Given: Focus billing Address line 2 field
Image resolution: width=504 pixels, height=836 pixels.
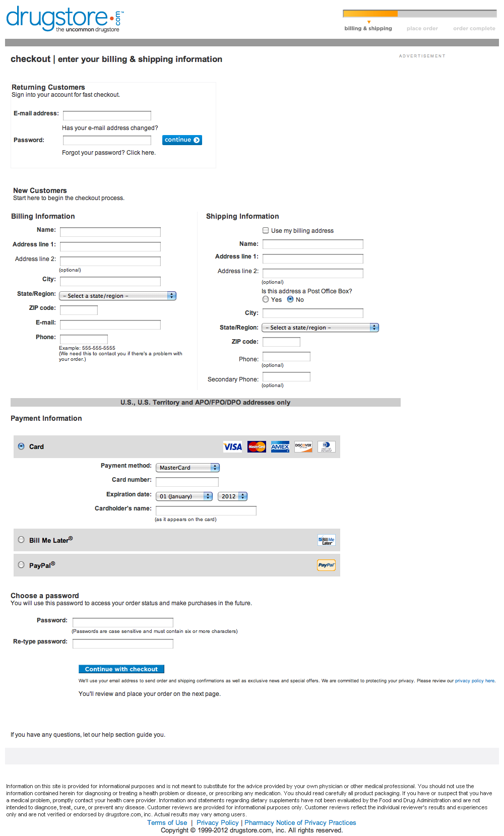Looking at the screenshot, I should 110,261.
